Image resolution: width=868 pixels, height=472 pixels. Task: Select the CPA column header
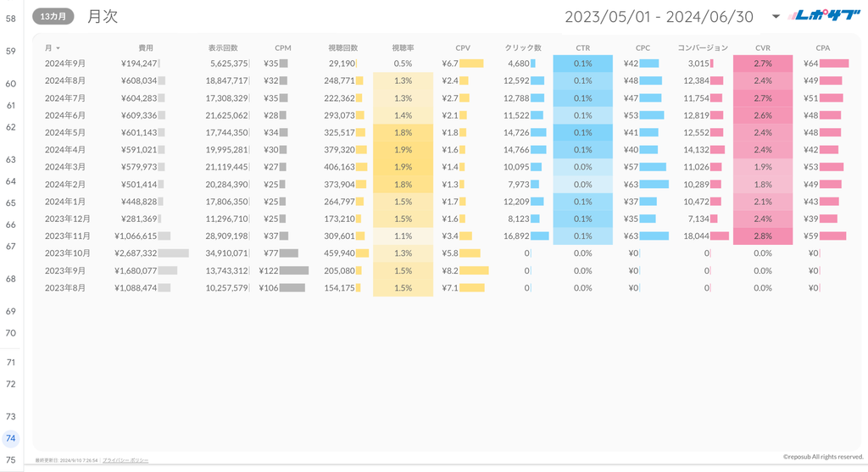click(x=822, y=48)
